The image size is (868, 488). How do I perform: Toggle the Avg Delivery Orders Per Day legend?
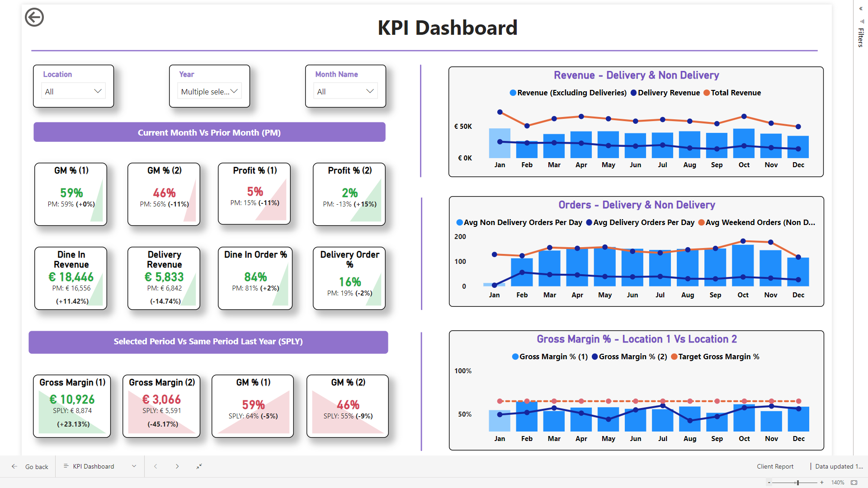pos(640,222)
